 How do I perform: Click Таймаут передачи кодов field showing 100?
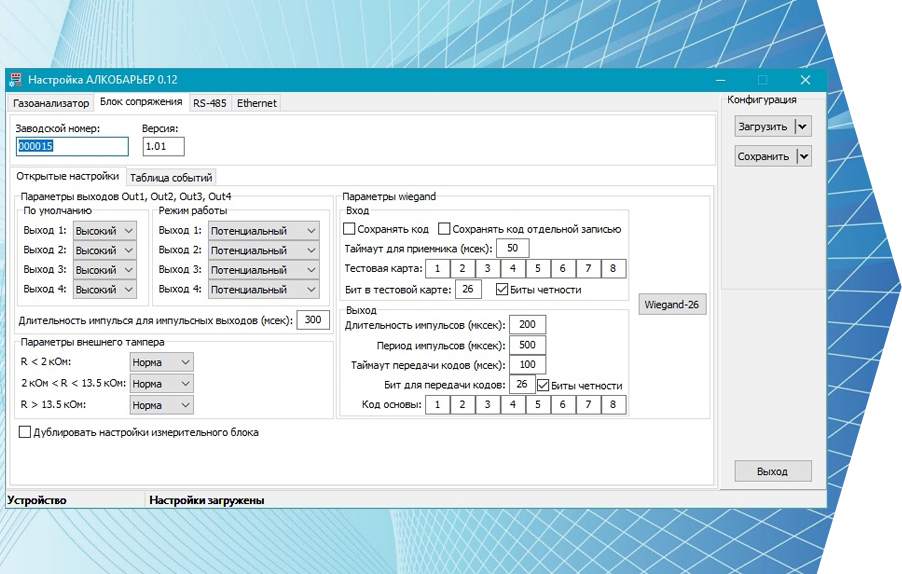pos(528,365)
